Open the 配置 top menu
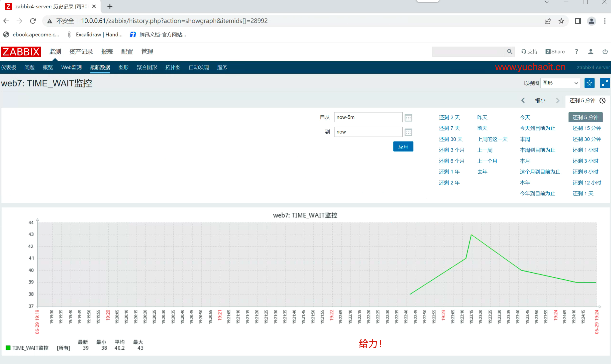Screen dimensions: 611x364 (127, 52)
